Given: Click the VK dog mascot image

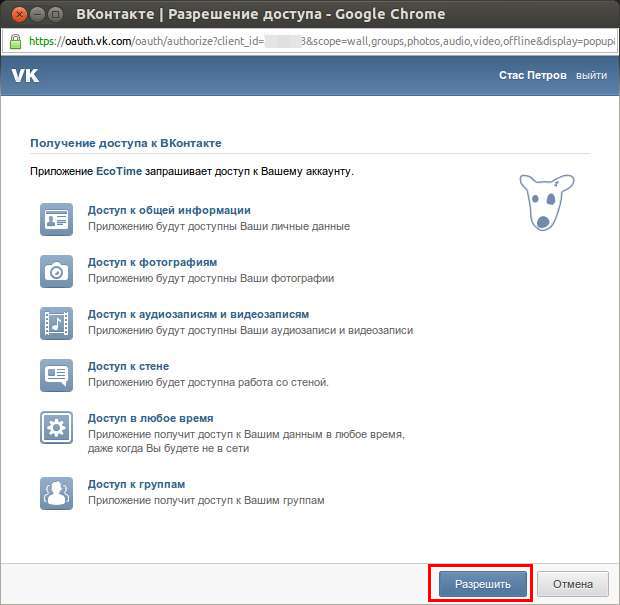Looking at the screenshot, I should (x=546, y=204).
